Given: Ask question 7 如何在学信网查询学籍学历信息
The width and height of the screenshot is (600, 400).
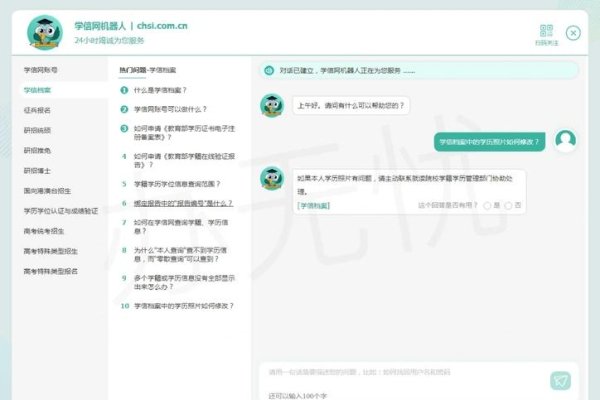Looking at the screenshot, I should (181, 227).
